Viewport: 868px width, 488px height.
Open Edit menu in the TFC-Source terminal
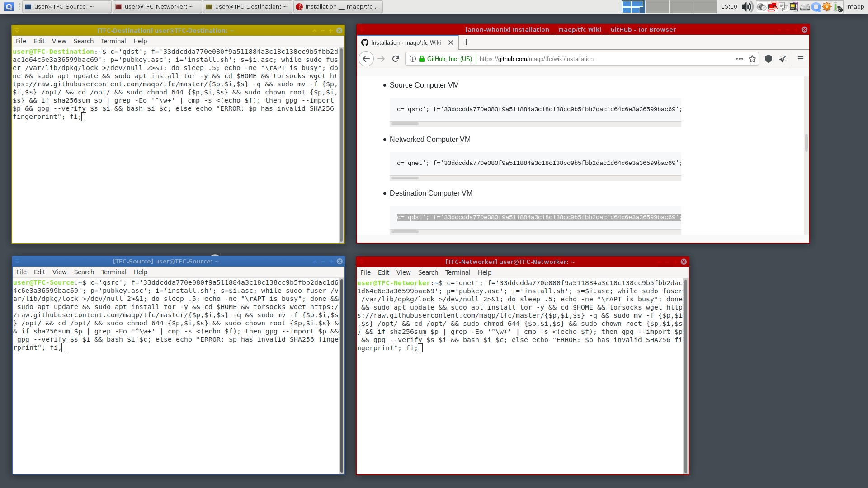point(39,272)
